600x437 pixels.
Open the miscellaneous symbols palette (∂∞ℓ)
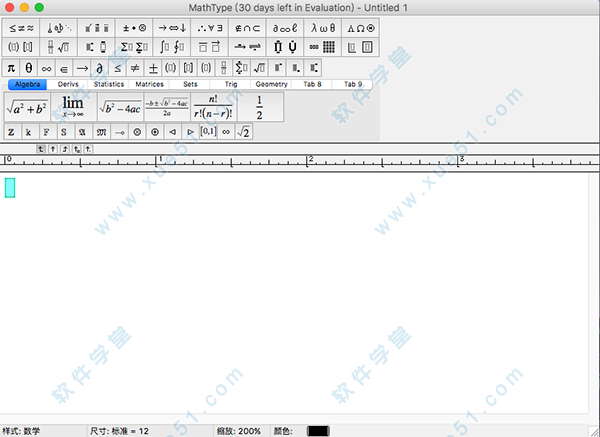(x=285, y=28)
